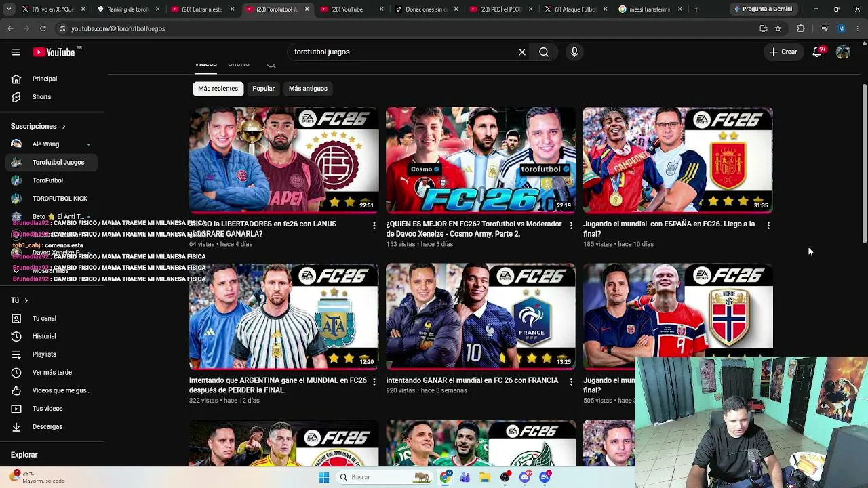
Task: Select the Más recientes filter chip
Action: coord(218,89)
